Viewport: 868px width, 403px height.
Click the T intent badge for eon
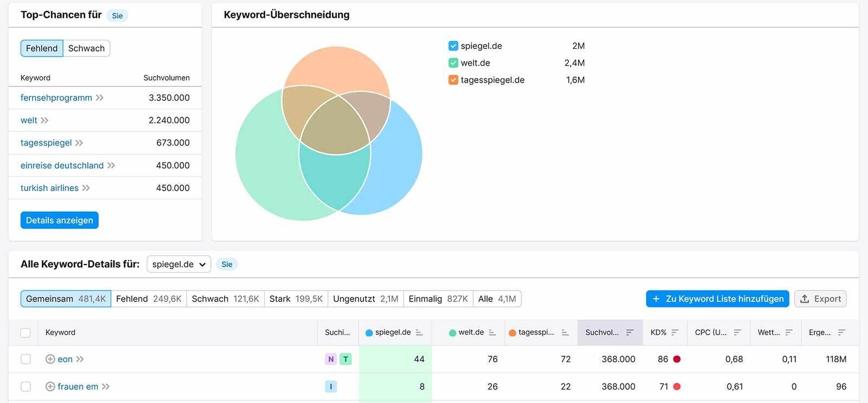pos(346,359)
